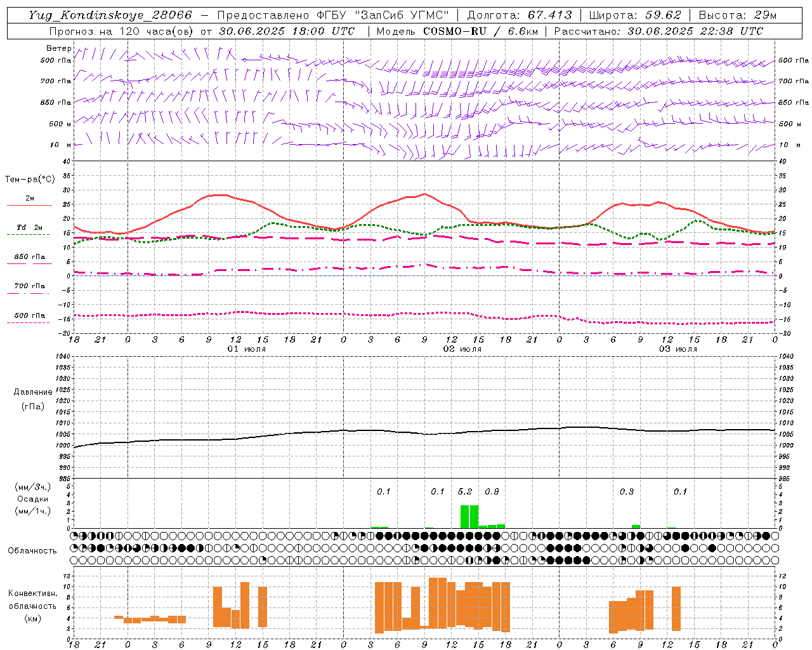The width and height of the screenshot is (812, 650).
Task: Select the latitude value Широта: 59.62
Action: tap(635, 15)
